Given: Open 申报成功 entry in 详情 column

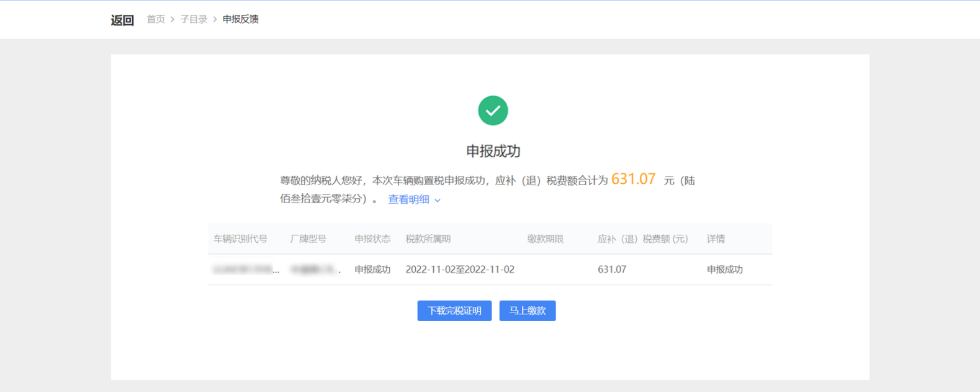Looking at the screenshot, I should coord(724,270).
